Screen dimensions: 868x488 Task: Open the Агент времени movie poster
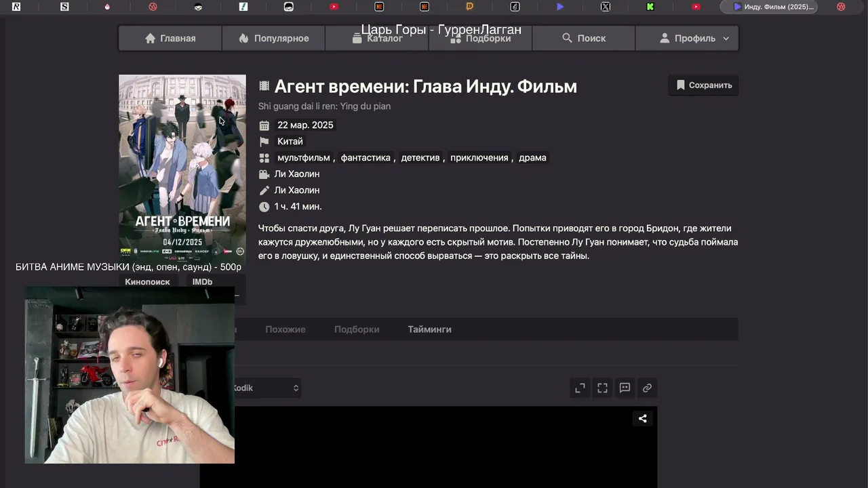click(x=182, y=168)
